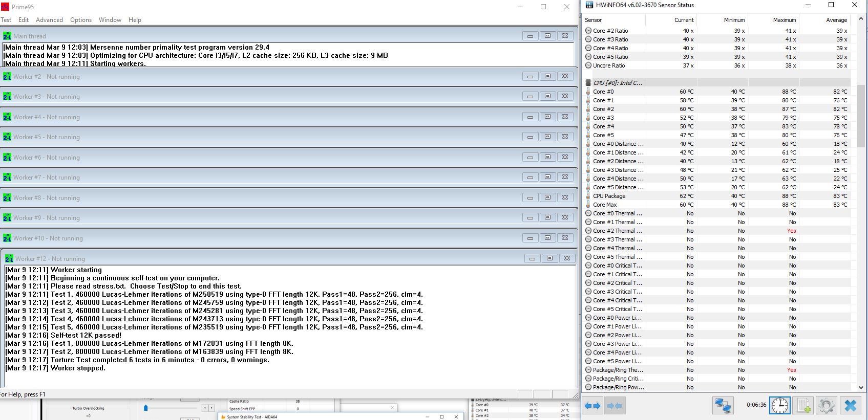The image size is (868, 420).
Task: Open HWiNFO sensor settings gear
Action: tap(827, 406)
